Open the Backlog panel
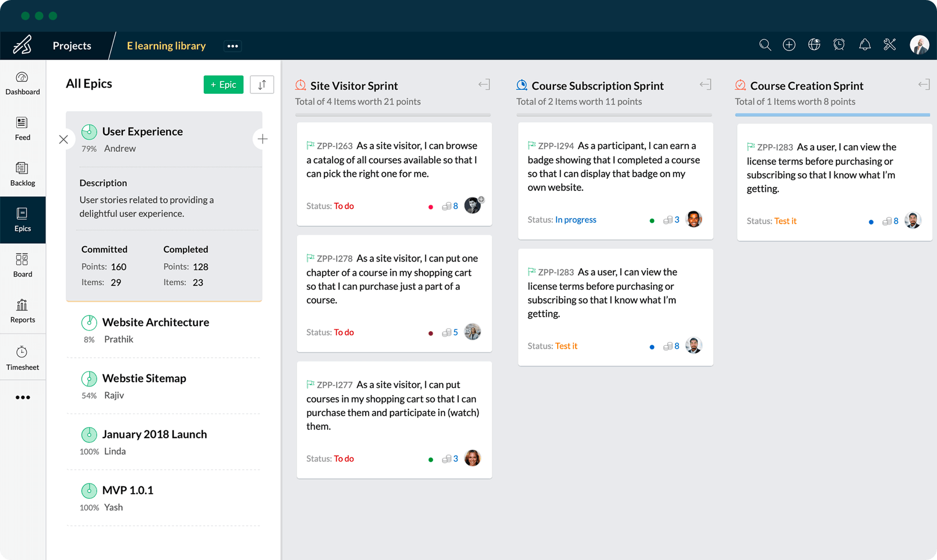Screen dimensions: 937x560 tap(22, 174)
